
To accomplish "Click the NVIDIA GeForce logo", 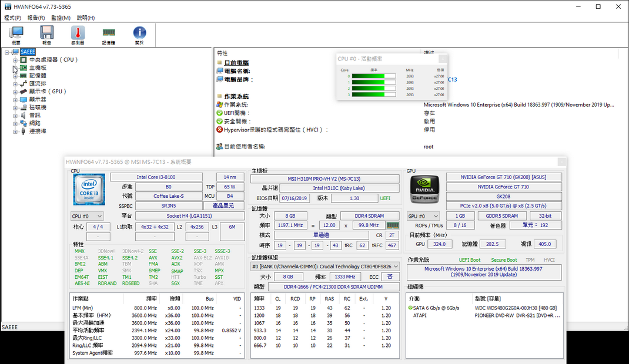I will tap(424, 189).
